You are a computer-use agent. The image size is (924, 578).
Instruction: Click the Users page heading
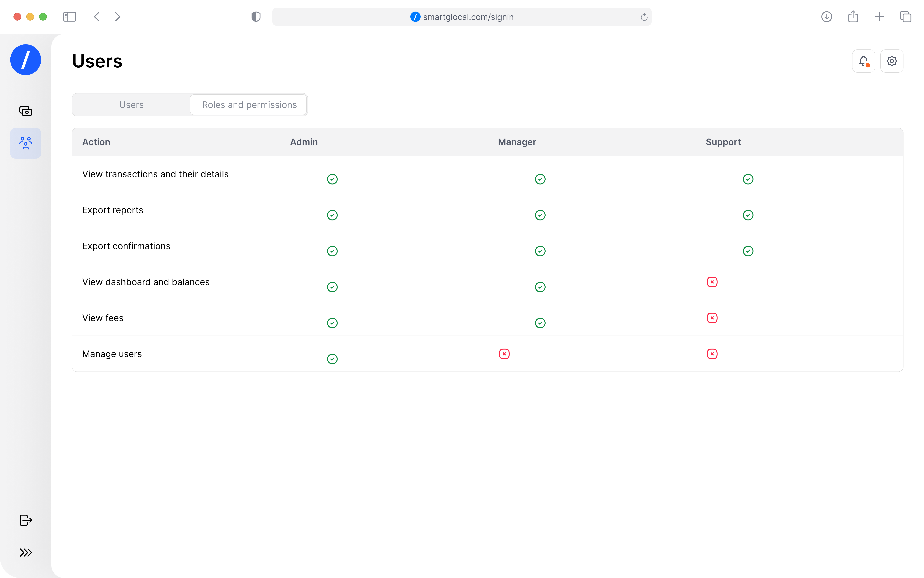[97, 61]
